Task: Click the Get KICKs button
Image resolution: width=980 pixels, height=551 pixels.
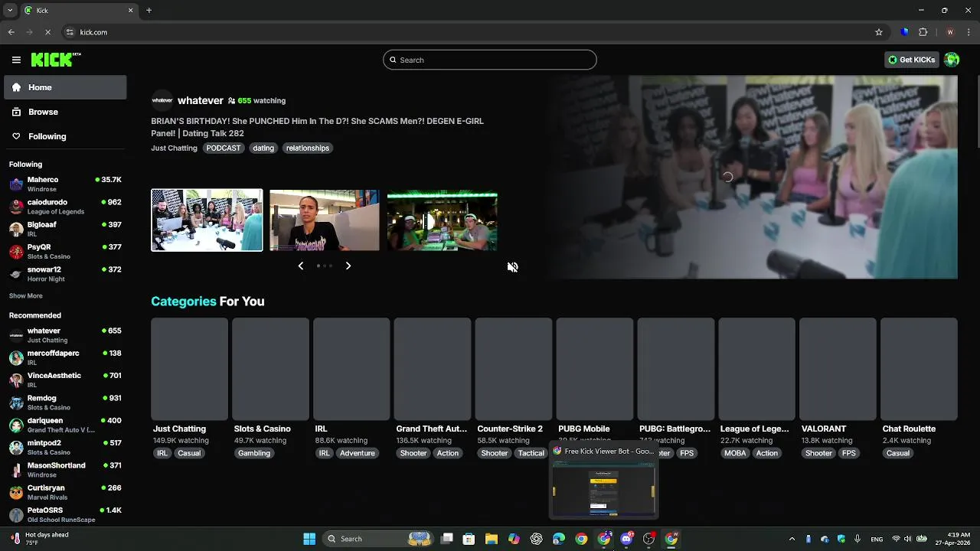Action: tap(912, 60)
